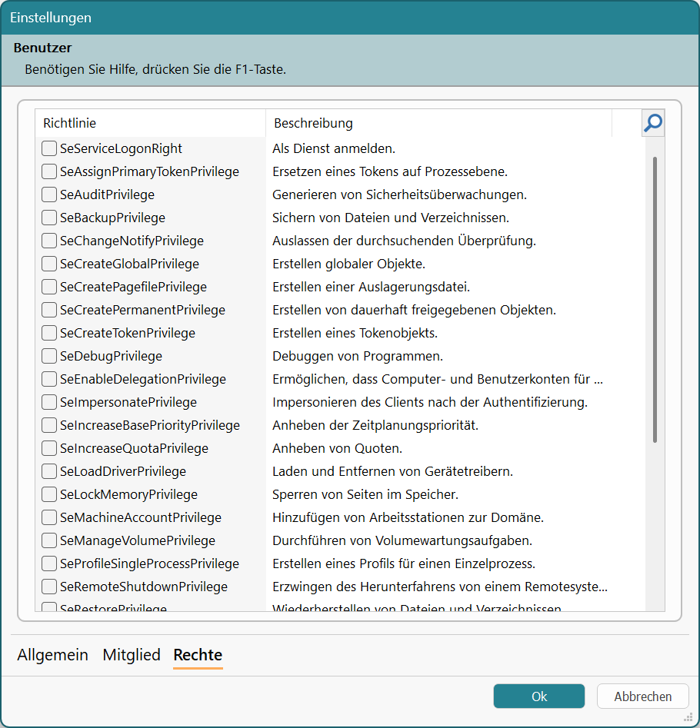
Task: Check SeLockMemoryPrivilege policy box
Action: (x=49, y=494)
